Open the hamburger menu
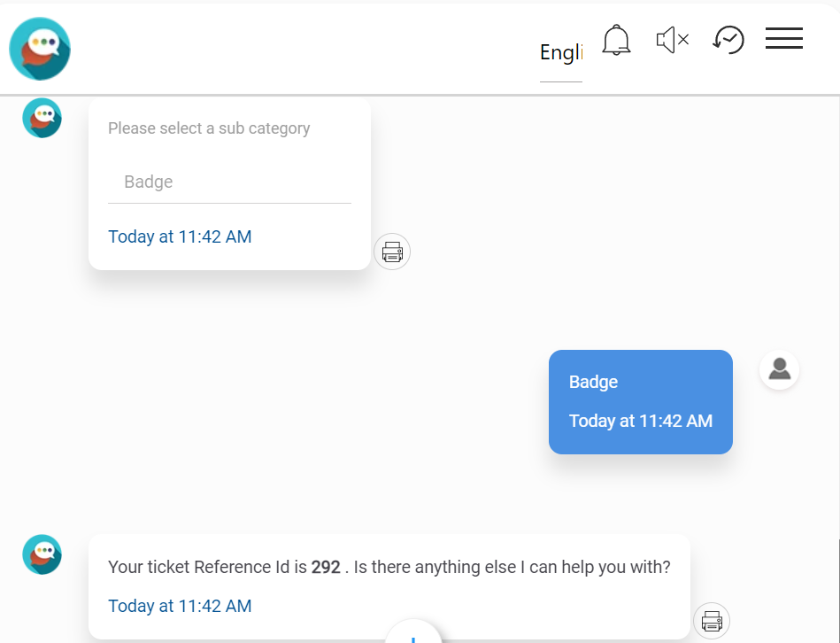This screenshot has width=840, height=643. coord(783,39)
